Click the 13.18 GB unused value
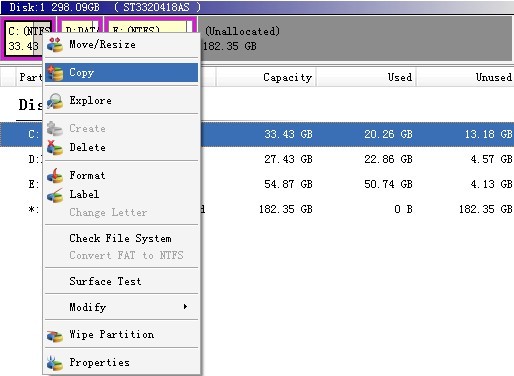Image resolution: width=514 pixels, height=376 pixels. point(488,134)
